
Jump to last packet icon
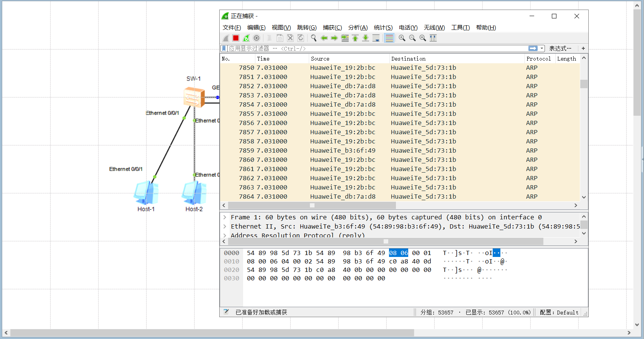(366, 38)
